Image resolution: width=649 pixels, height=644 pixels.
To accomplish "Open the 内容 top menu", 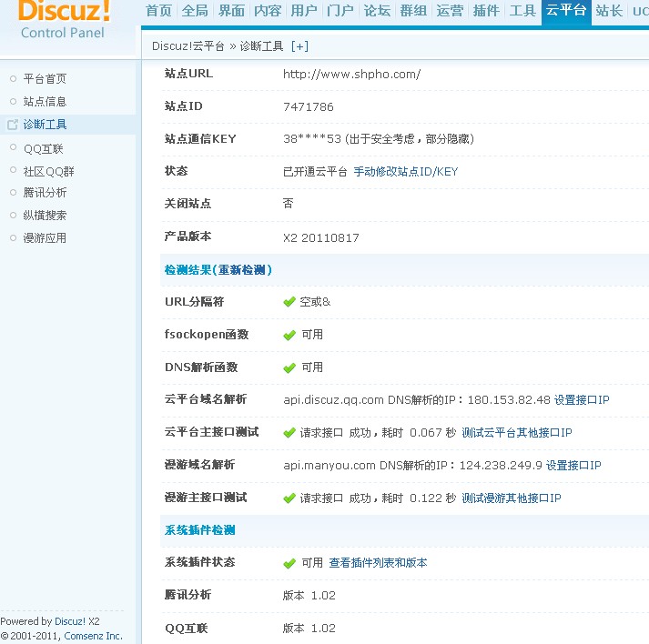I will (x=268, y=10).
